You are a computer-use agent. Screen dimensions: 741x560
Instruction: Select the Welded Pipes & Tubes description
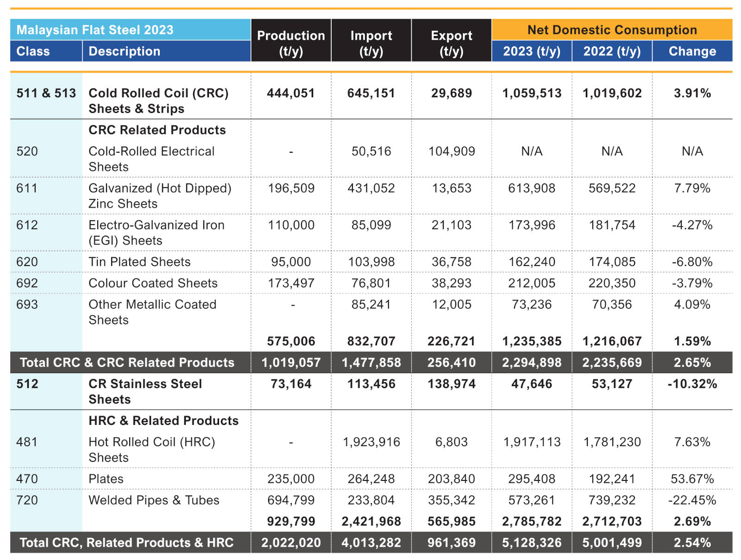(x=154, y=500)
